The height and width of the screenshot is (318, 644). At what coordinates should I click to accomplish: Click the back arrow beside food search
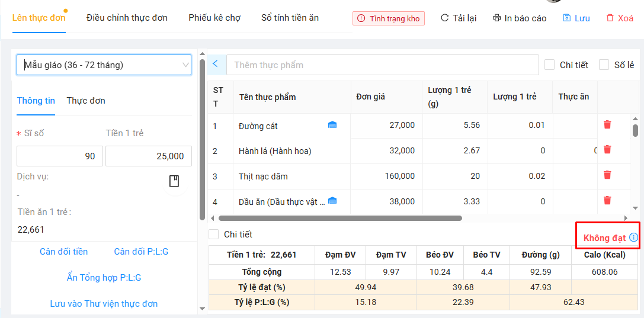click(215, 64)
